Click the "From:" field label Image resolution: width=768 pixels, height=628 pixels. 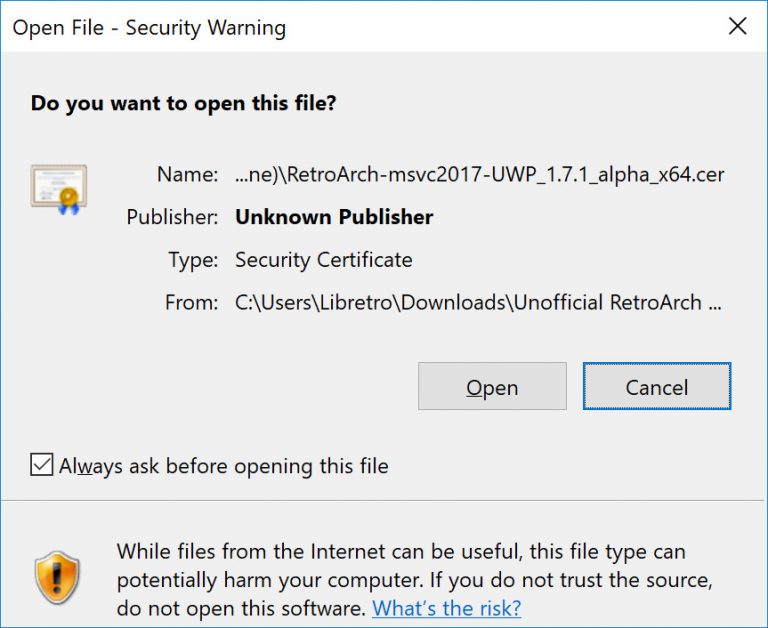coord(191,303)
